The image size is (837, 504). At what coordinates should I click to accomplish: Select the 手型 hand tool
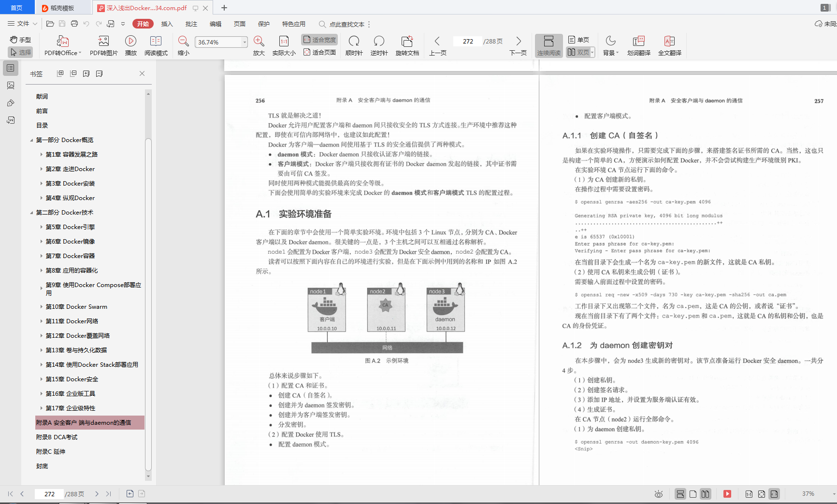(20, 40)
